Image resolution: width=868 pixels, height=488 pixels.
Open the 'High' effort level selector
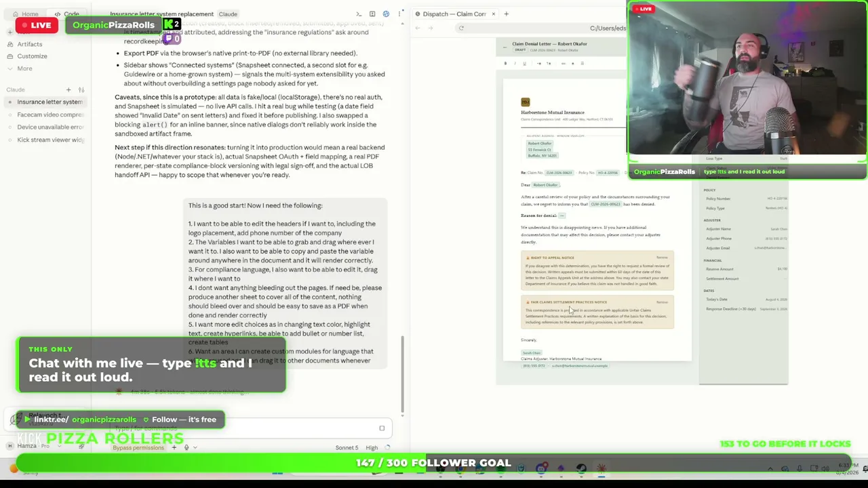tap(372, 447)
